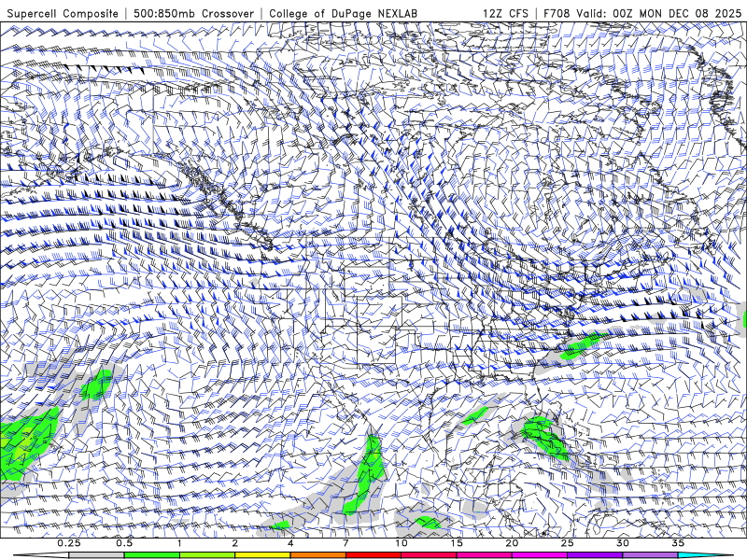Viewport: 747px width, 560px height.
Task: Click the 0.5 color scale value
Action: point(124,543)
